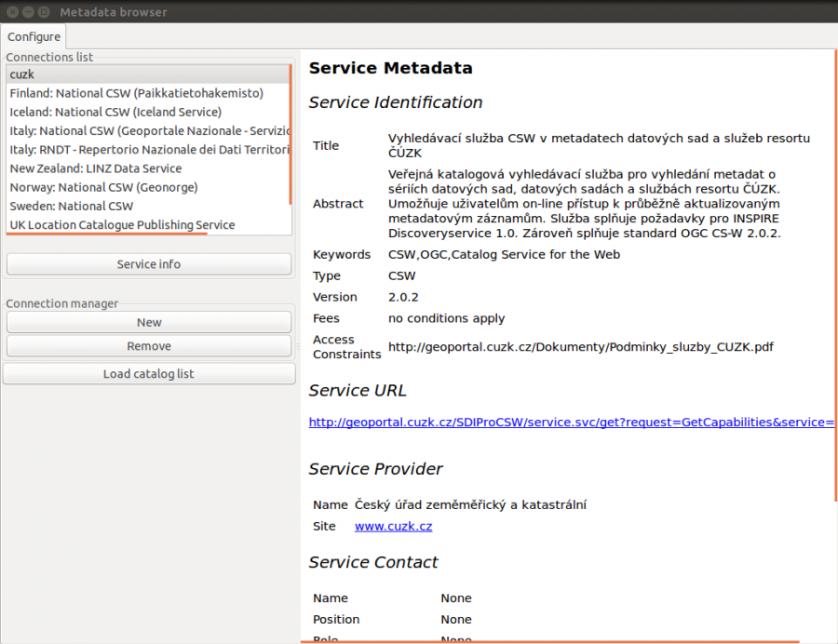
Task: Pick Italy: RNDT Repertorio Nazionale entry
Action: click(x=149, y=150)
